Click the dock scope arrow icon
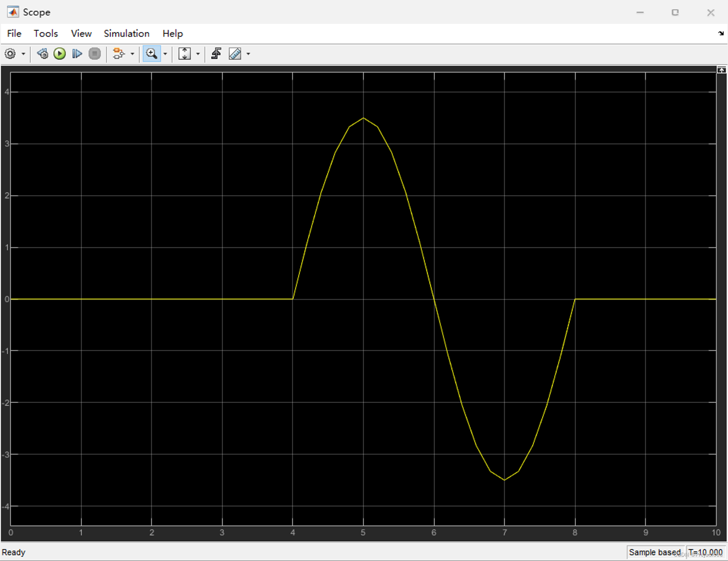The height and width of the screenshot is (561, 728). coord(721,33)
